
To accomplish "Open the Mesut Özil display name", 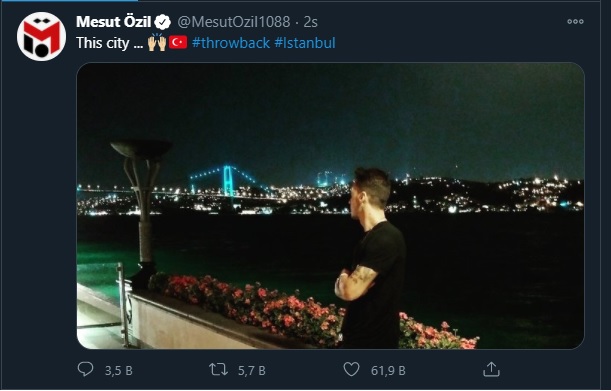I will [113, 22].
